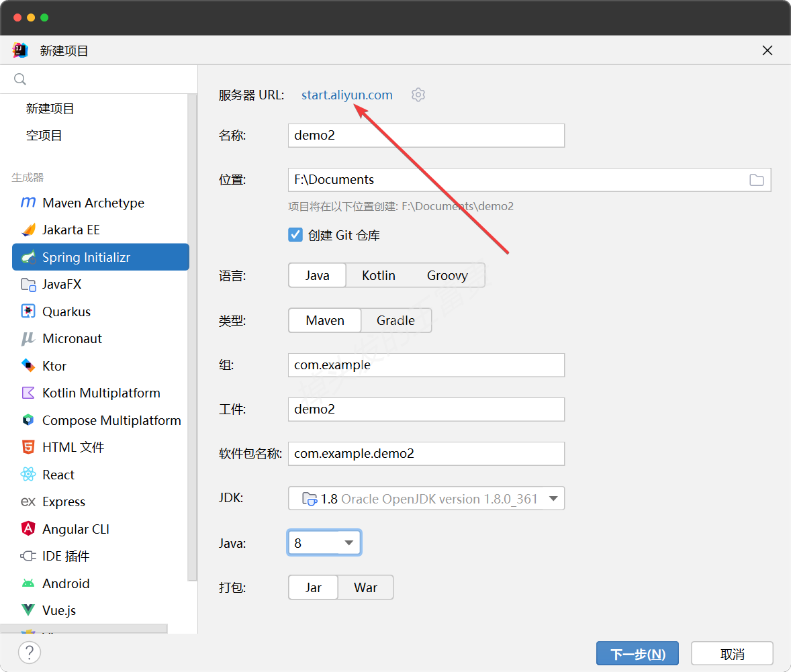Screen dimensions: 791x672
Task: Click the search magnifier icon
Action: (x=20, y=79)
